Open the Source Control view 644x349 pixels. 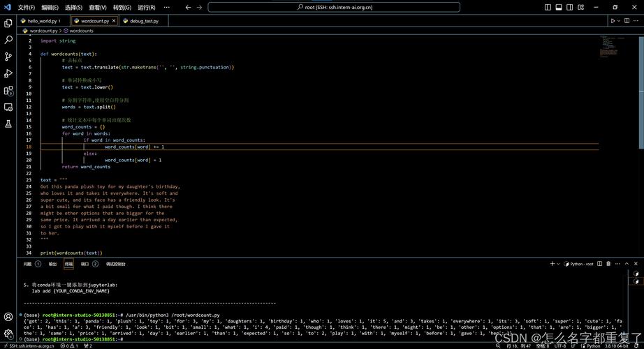click(x=8, y=57)
